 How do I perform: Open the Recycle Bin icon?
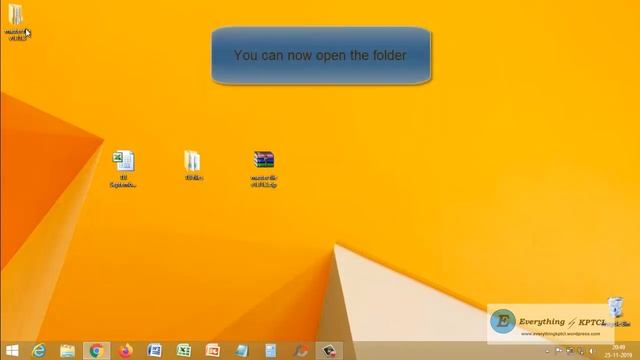click(616, 307)
